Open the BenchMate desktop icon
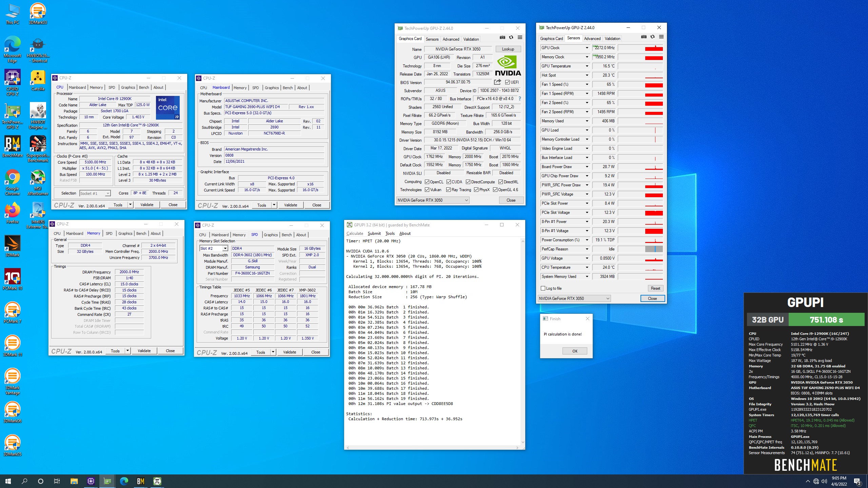The image size is (868, 488). tap(13, 147)
